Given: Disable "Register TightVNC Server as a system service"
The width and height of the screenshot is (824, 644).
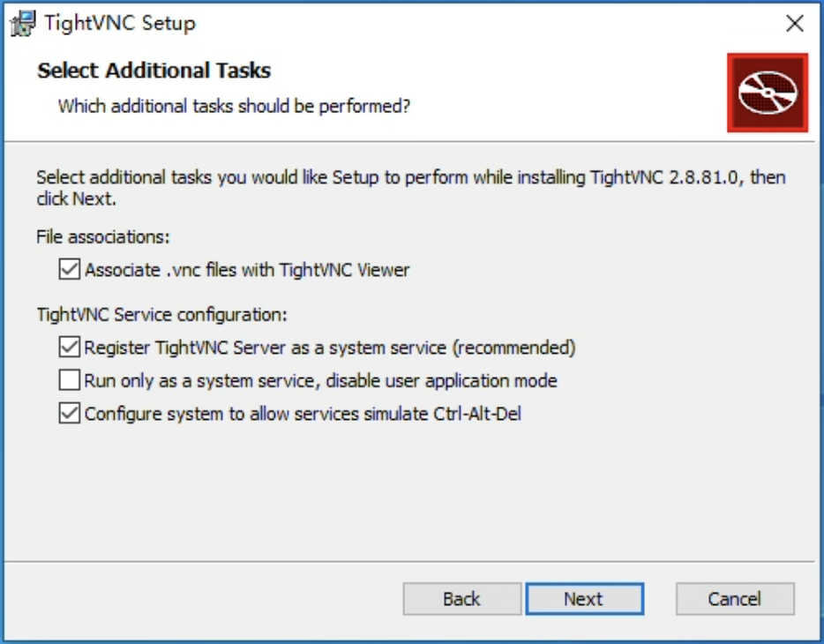Looking at the screenshot, I should point(68,348).
